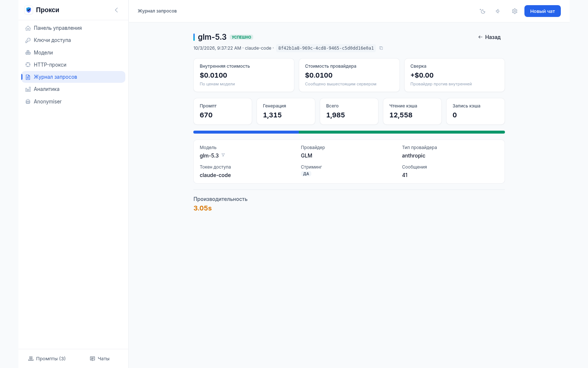
Task: Click the cubes icon beside Модели
Action: click(28, 53)
